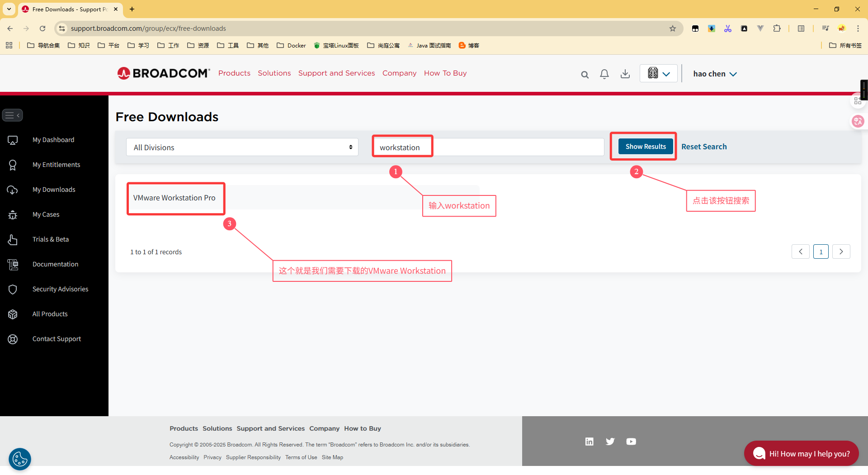Open the LinkedIn icon in footer
The height and width of the screenshot is (475, 868).
click(589, 442)
